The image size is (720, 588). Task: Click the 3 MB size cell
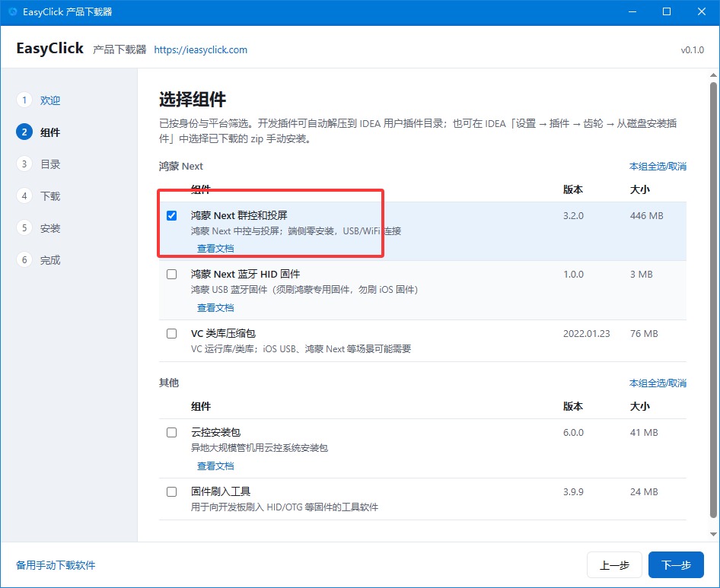641,275
